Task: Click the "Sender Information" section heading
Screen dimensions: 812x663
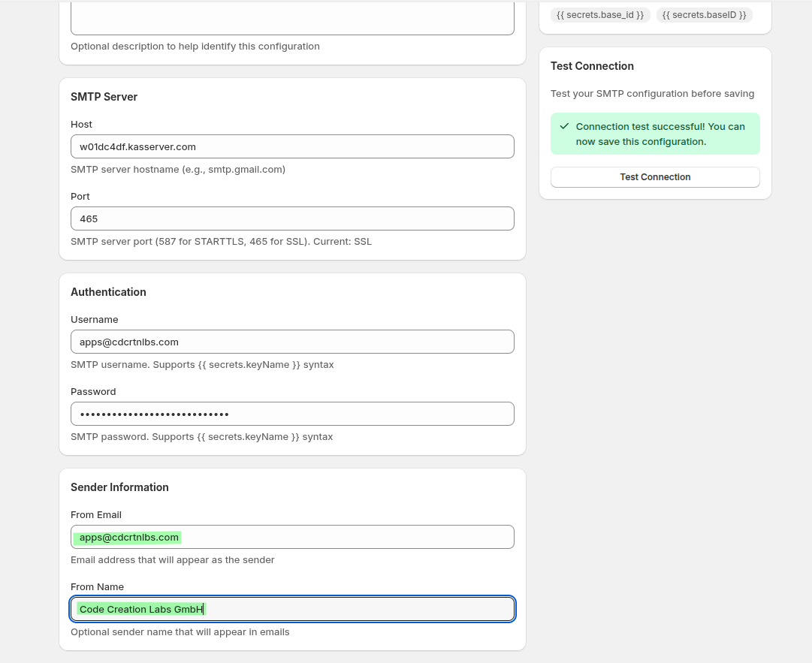Action: [x=119, y=487]
